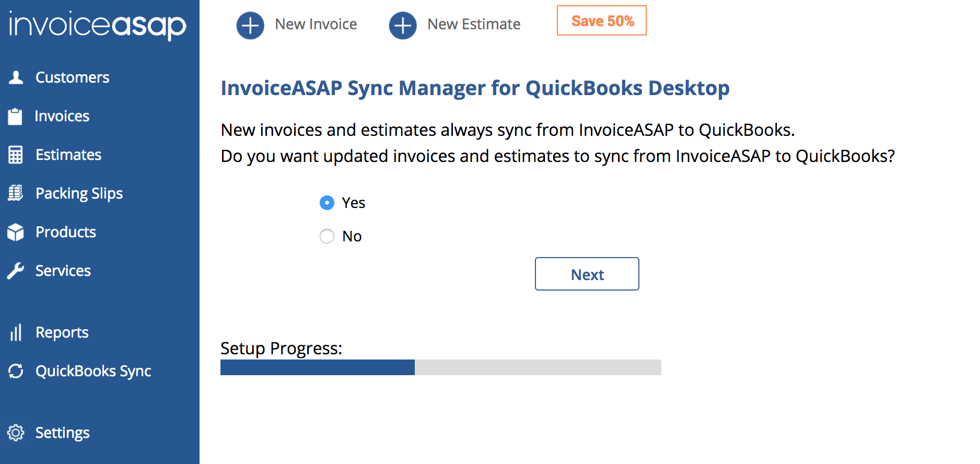Click the Setup Progress label
The image size is (980, 464).
point(282,349)
